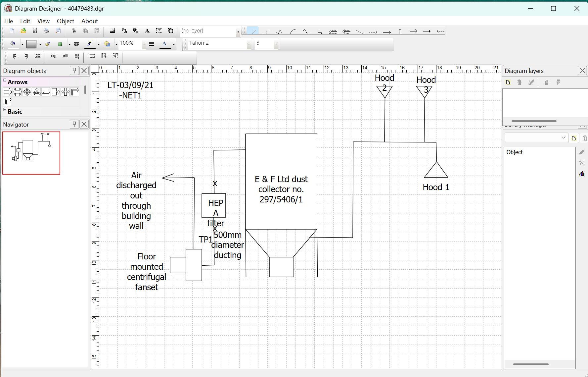Click the gray fill color swatch
The width and height of the screenshot is (588, 377).
pyautogui.click(x=31, y=44)
